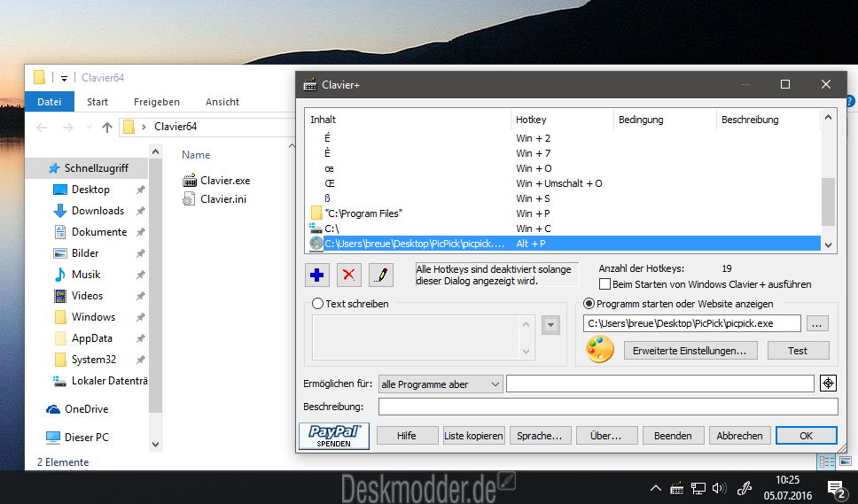Image resolution: width=858 pixels, height=504 pixels.
Task: Click Test button
Action: pyautogui.click(x=798, y=351)
